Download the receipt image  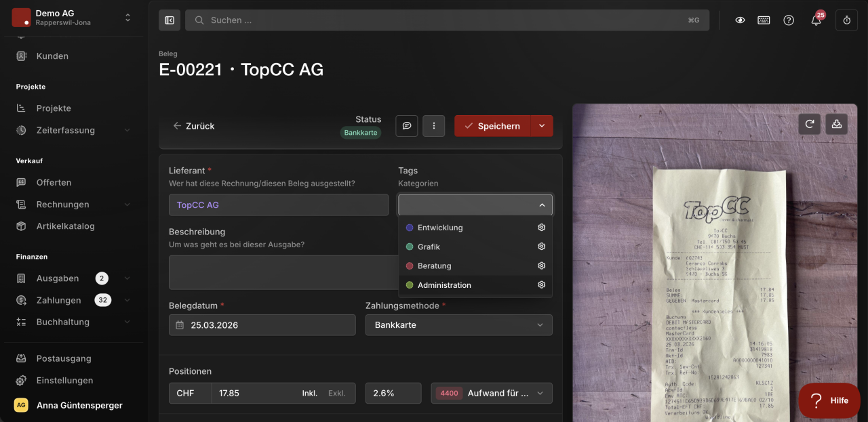pyautogui.click(x=837, y=124)
